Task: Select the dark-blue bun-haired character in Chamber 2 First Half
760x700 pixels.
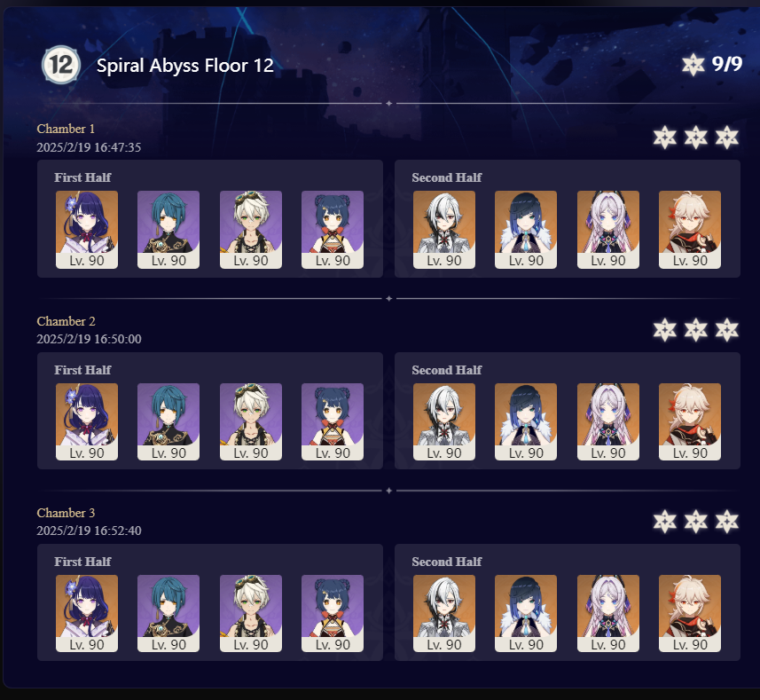Action: (x=332, y=421)
